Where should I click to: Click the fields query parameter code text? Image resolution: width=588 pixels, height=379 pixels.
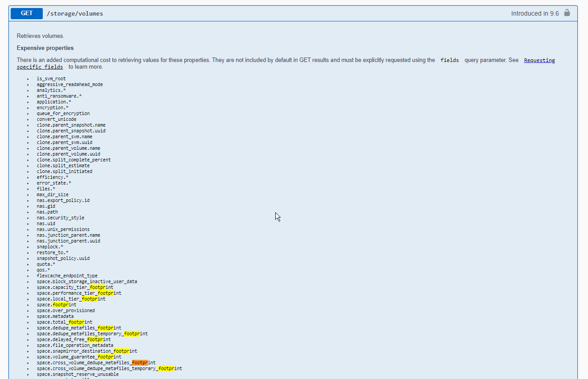[449, 60]
